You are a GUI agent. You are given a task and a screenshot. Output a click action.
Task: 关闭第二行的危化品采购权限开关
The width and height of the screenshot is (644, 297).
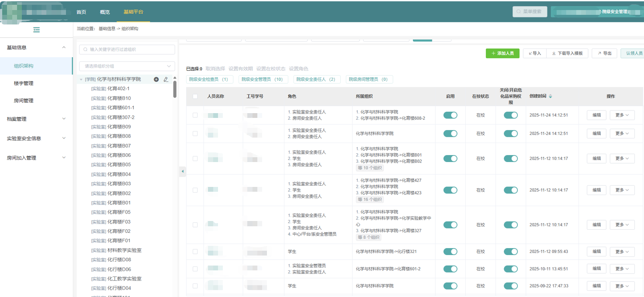pos(511,133)
